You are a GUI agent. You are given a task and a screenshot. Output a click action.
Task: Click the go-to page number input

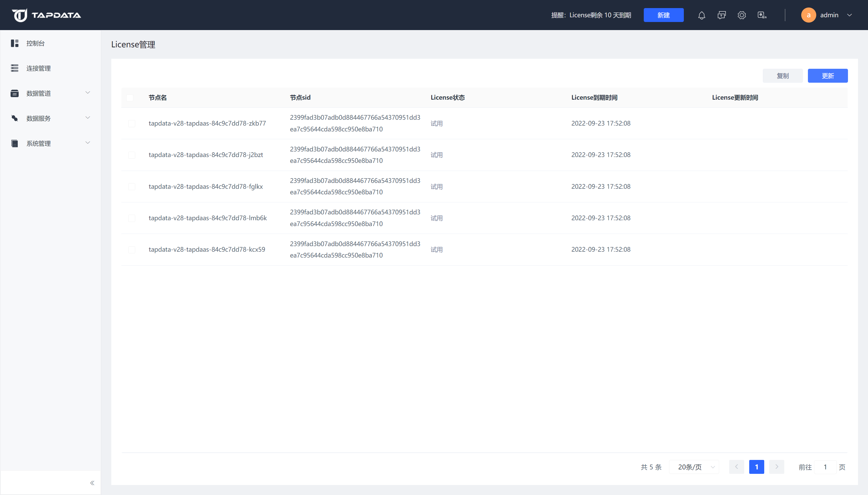click(x=825, y=467)
